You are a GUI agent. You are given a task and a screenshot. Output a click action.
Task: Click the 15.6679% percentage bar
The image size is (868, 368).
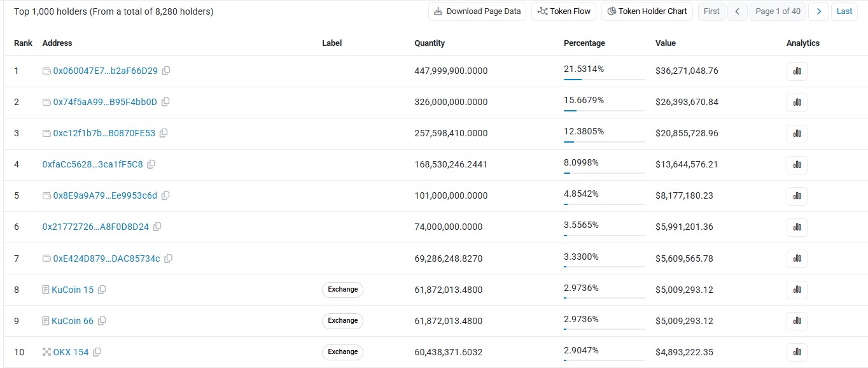(604, 111)
